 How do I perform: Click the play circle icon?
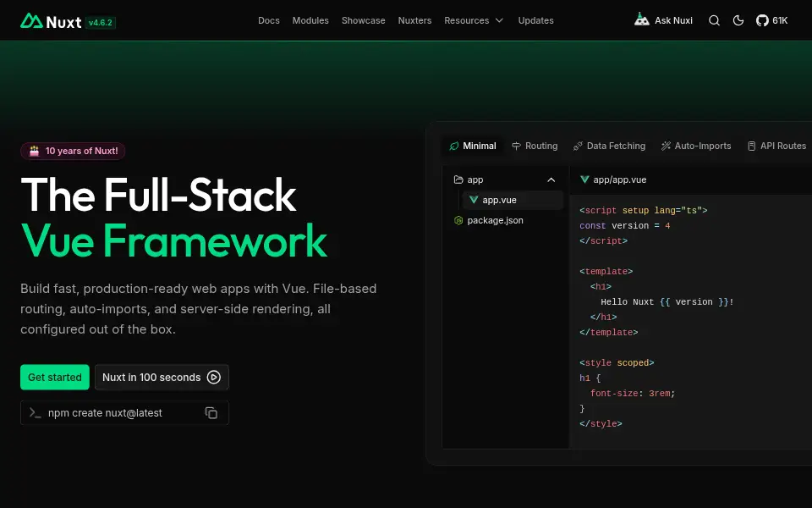(x=214, y=378)
